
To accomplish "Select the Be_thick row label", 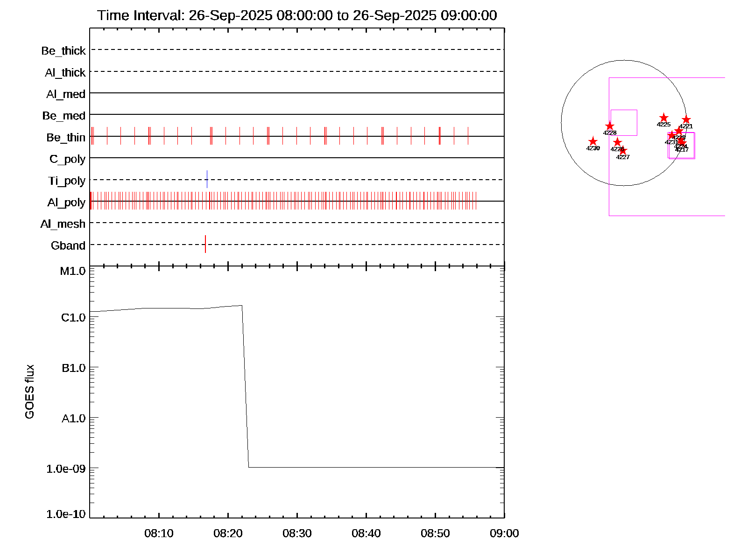I will [63, 51].
